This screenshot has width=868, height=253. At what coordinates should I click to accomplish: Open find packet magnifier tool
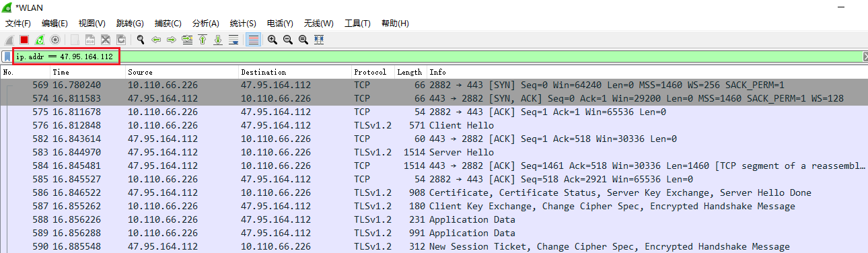(140, 40)
